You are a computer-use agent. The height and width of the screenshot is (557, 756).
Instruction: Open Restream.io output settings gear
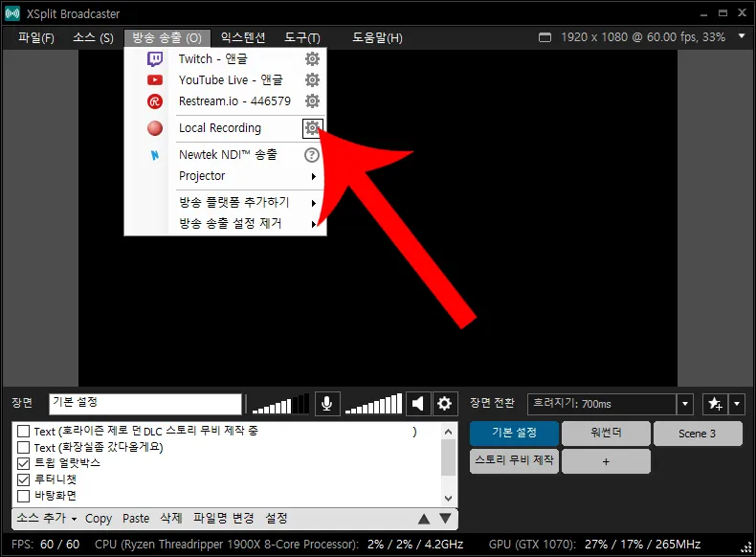coord(312,100)
